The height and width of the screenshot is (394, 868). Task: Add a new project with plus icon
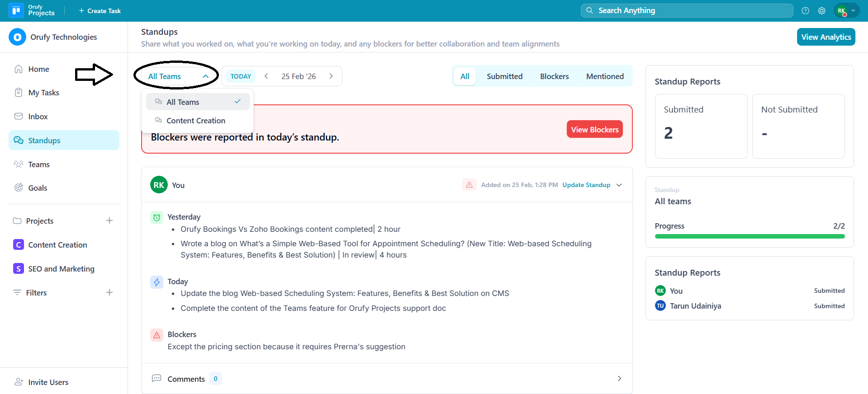coord(109,221)
